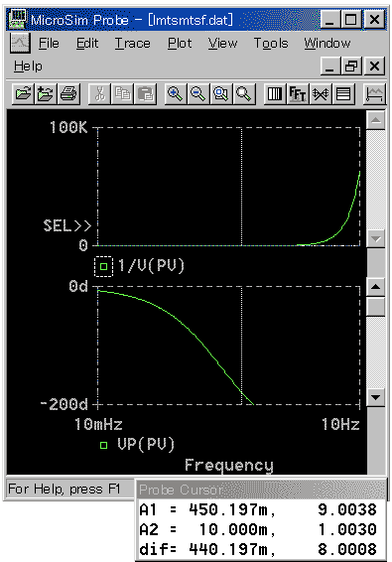Open the File menu
The width and height of the screenshot is (392, 562).
(x=49, y=44)
